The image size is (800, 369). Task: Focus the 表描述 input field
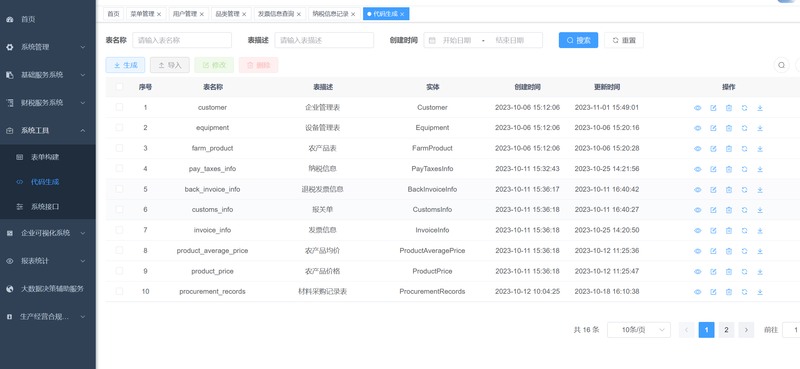(324, 40)
